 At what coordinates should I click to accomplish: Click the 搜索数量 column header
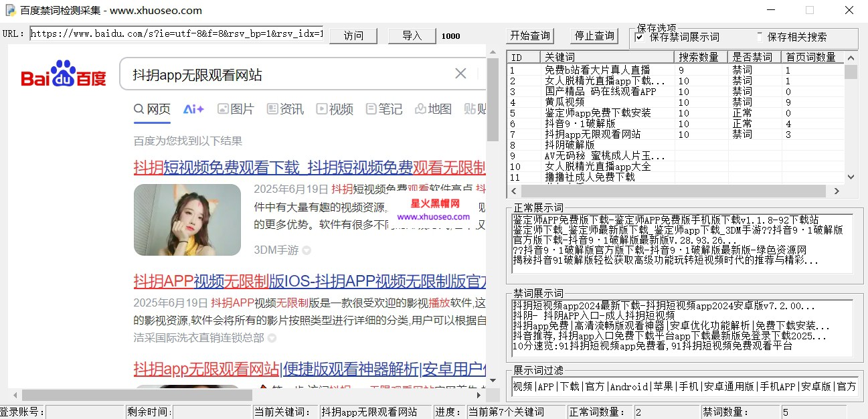pos(701,58)
